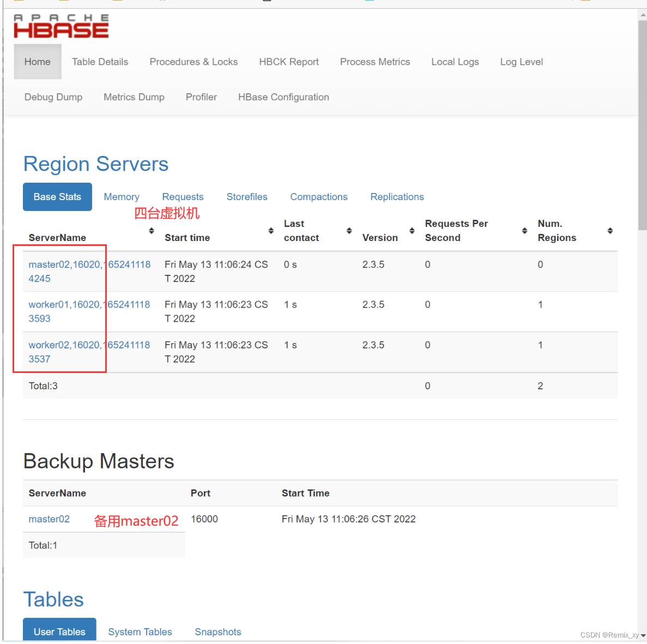The image size is (647, 644).
Task: Click the sort arrow on ServerName column
Action: point(151,231)
